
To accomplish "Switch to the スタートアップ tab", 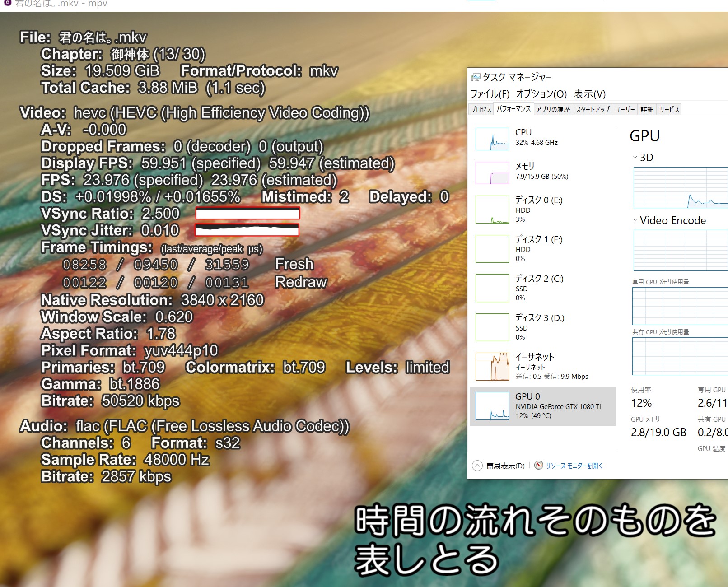I will point(593,109).
